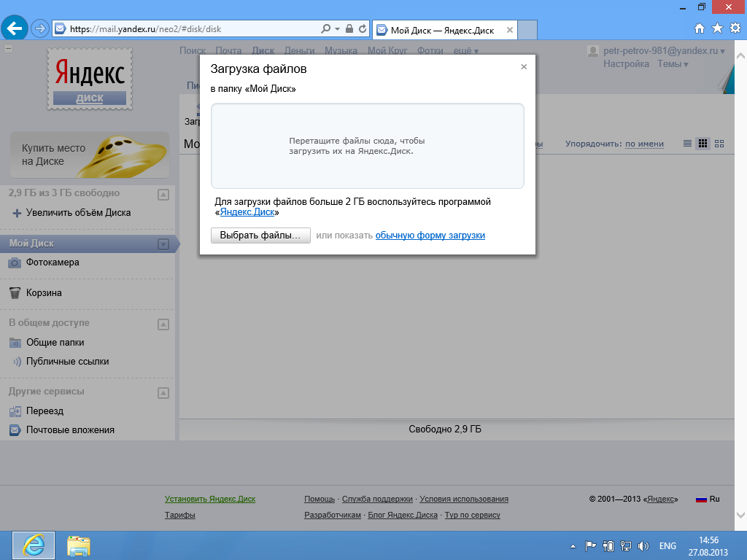The width and height of the screenshot is (747, 560).
Task: Open a new browser tab
Action: (527, 29)
